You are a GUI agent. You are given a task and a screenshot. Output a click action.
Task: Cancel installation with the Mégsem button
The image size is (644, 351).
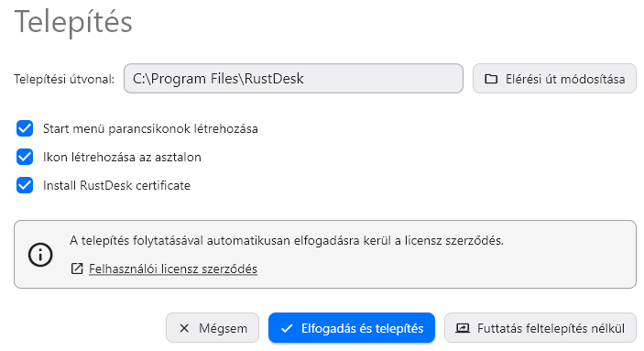click(213, 327)
